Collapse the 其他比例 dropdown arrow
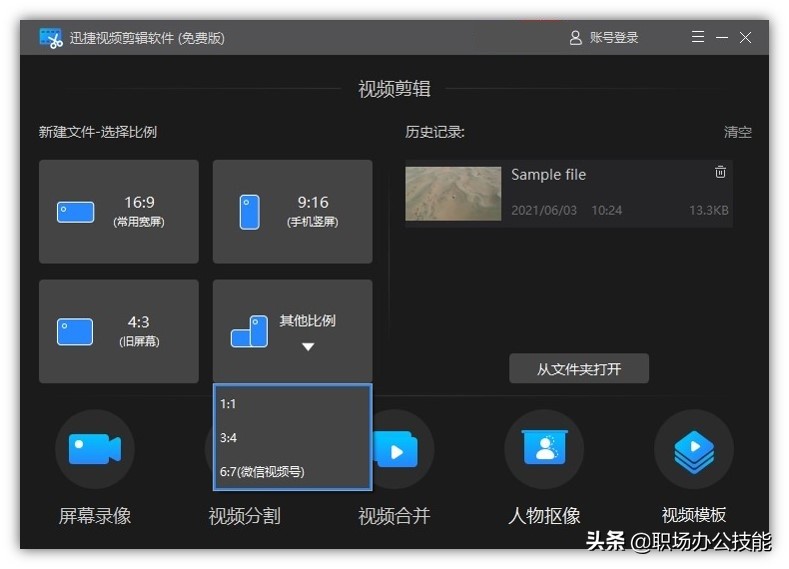Screen dimensions: 789x569 click(x=308, y=347)
